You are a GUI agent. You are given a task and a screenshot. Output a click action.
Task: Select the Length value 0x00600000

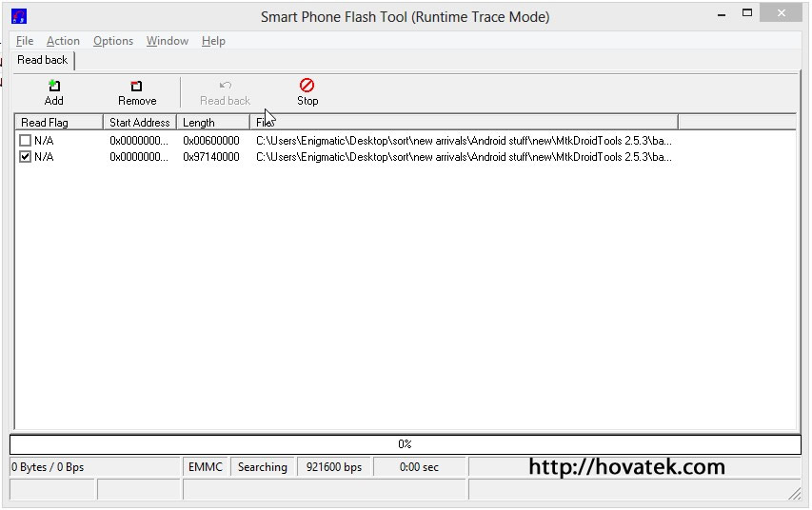[211, 140]
